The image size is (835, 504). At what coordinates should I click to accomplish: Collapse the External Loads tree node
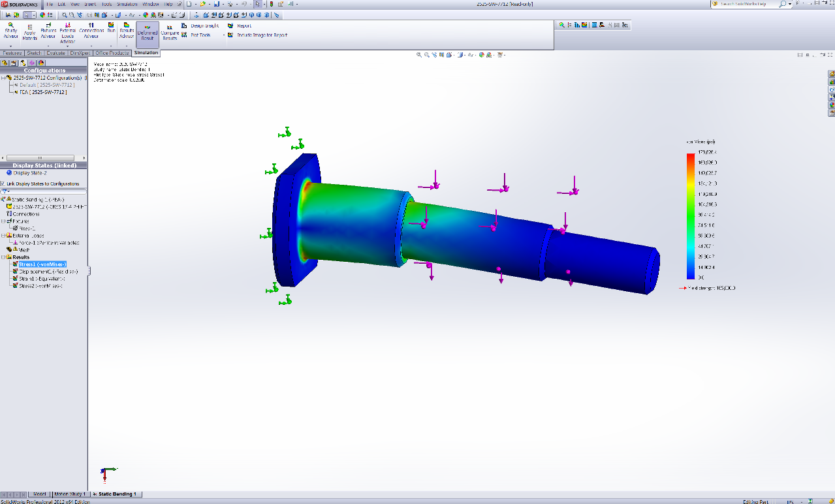tap(3, 236)
